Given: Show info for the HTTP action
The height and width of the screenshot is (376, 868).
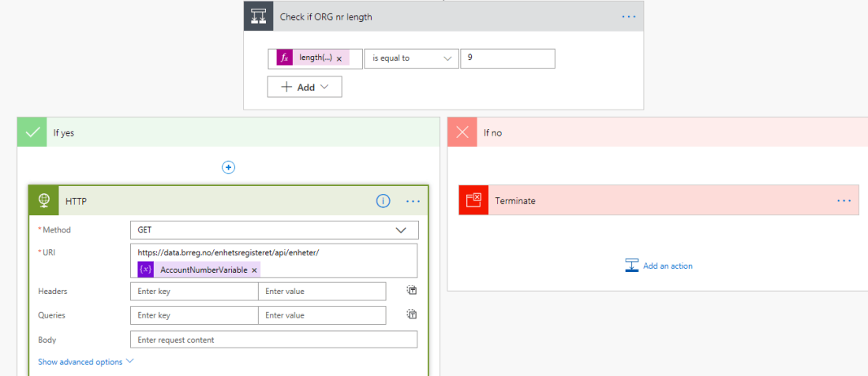Looking at the screenshot, I should point(383,201).
